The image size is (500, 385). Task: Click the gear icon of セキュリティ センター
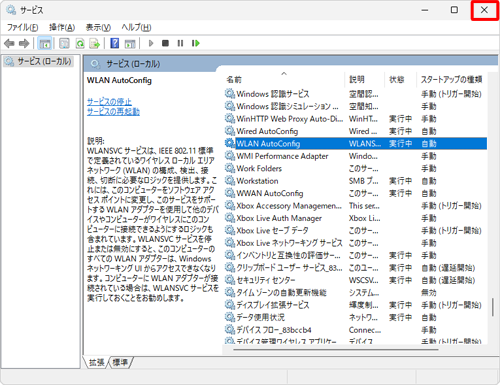click(x=229, y=280)
